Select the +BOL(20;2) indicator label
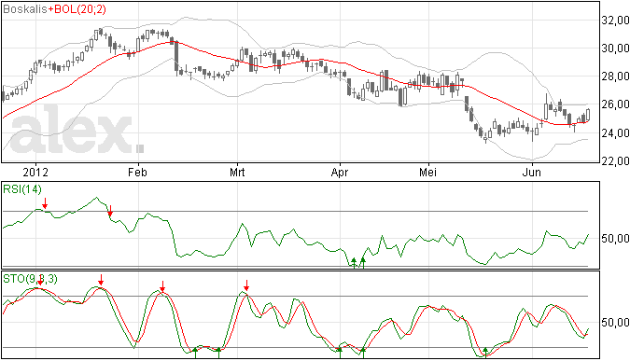 tap(77, 9)
